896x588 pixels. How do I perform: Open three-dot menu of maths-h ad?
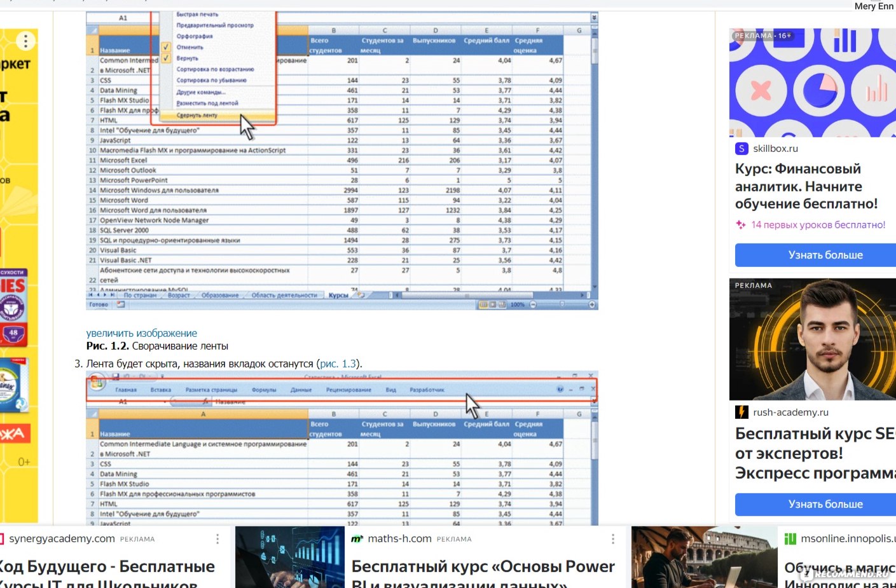pyautogui.click(x=612, y=539)
